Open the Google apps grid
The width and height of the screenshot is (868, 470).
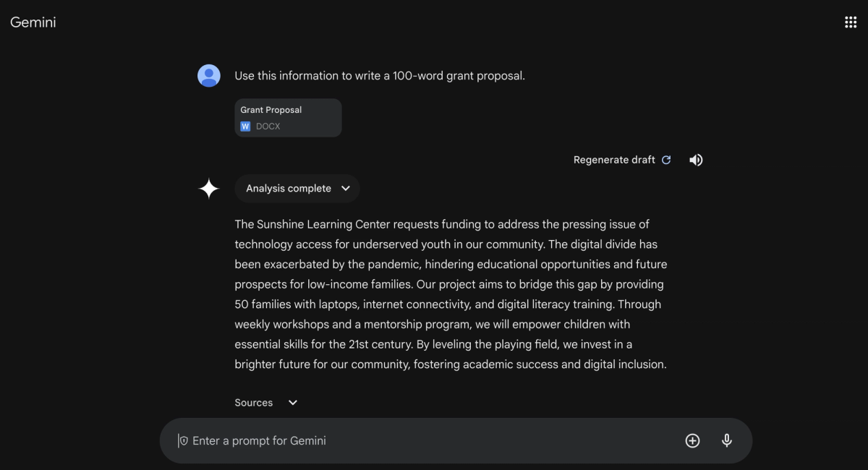coord(851,22)
